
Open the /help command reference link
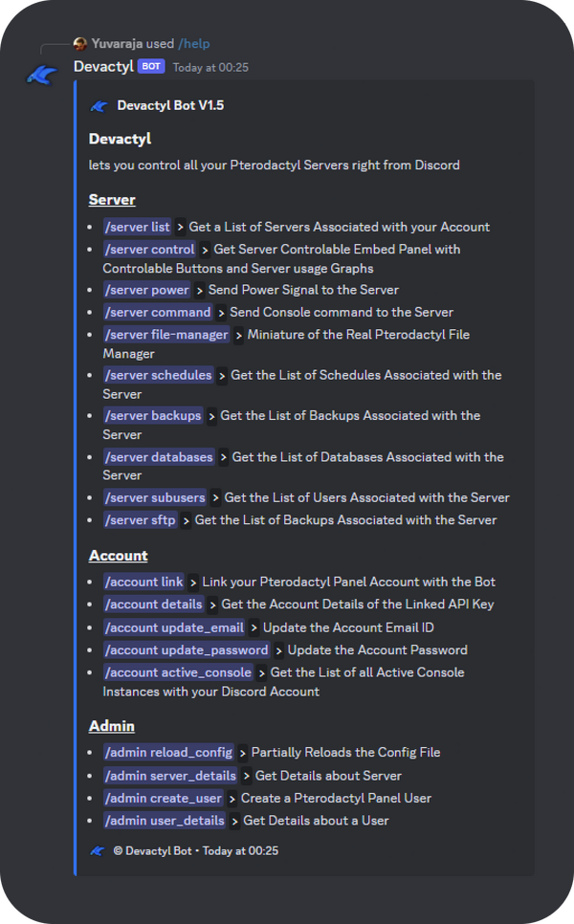193,43
